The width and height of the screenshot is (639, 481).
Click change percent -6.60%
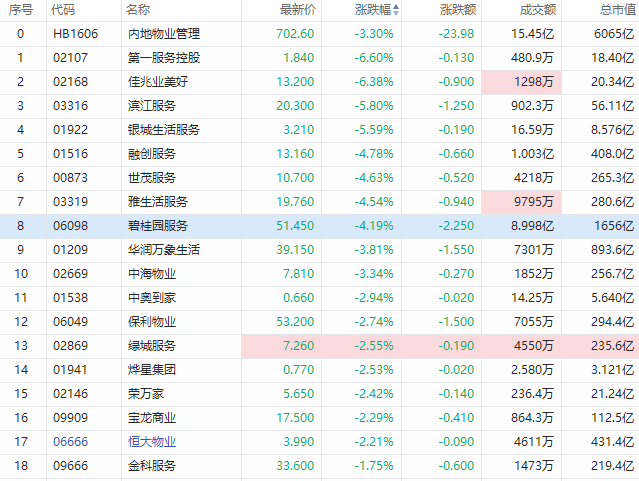tap(374, 57)
